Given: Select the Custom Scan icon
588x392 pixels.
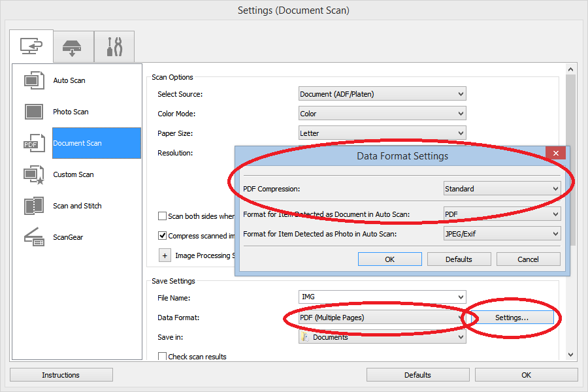Looking at the screenshot, I should pos(34,174).
